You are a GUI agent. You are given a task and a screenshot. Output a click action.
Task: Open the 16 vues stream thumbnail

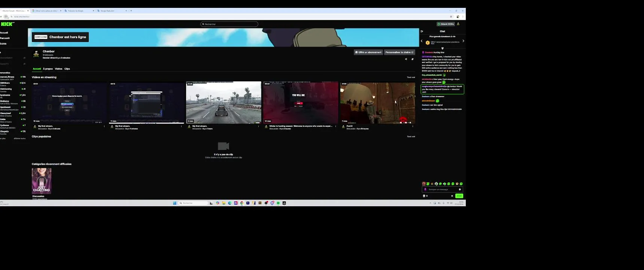69,102
